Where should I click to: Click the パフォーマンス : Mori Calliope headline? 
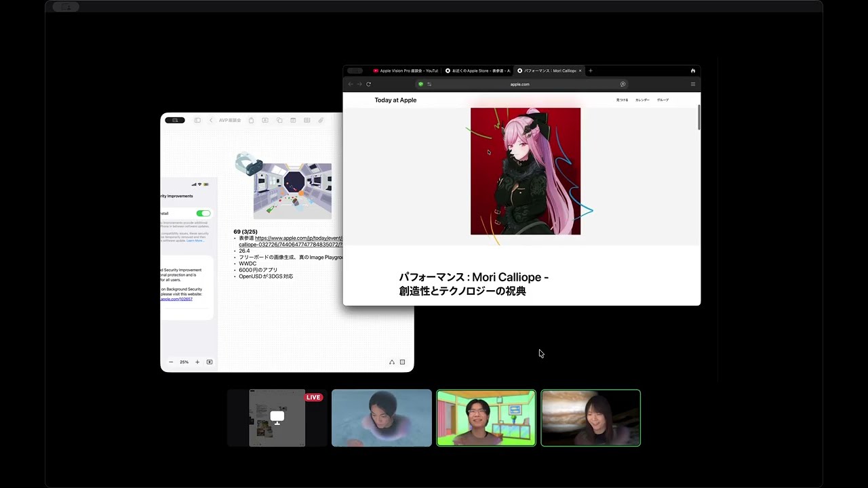pos(474,284)
